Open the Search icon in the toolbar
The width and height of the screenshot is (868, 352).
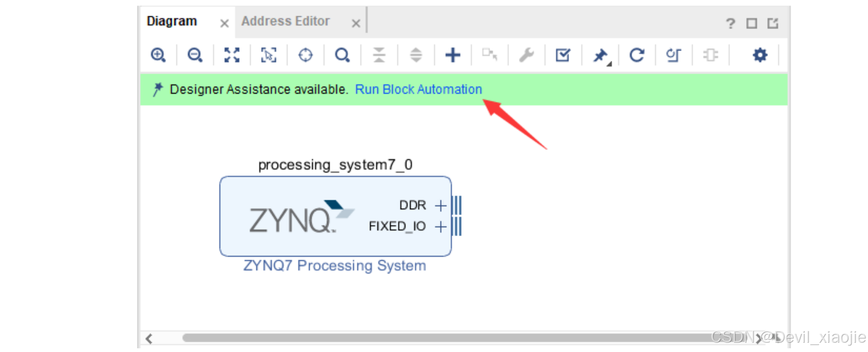coord(342,55)
